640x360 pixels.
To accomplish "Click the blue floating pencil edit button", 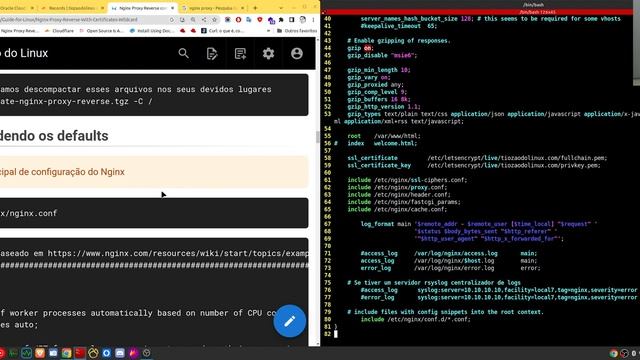I will pos(289,321).
